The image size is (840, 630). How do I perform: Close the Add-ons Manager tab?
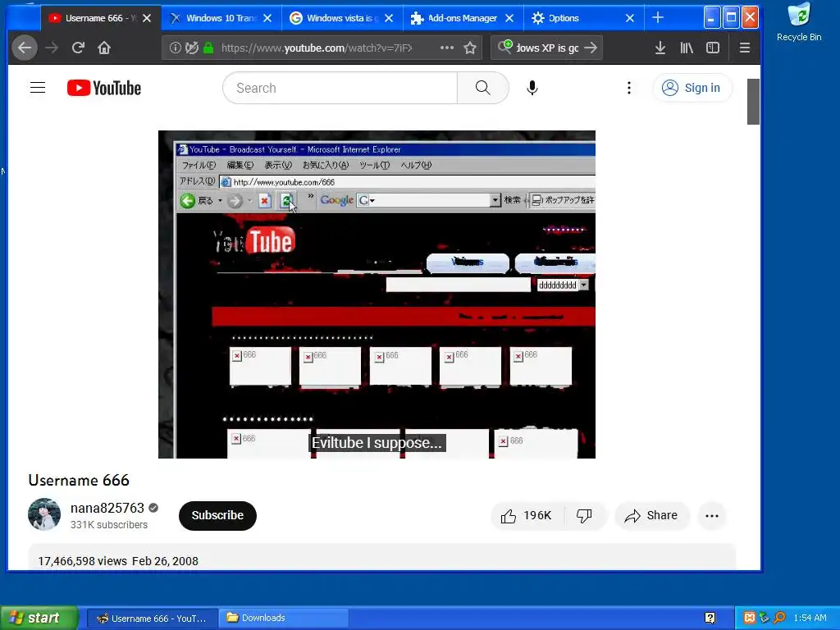click(509, 18)
